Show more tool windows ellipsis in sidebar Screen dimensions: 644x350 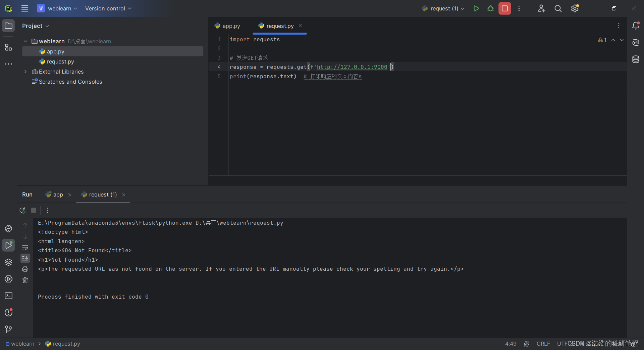8,64
